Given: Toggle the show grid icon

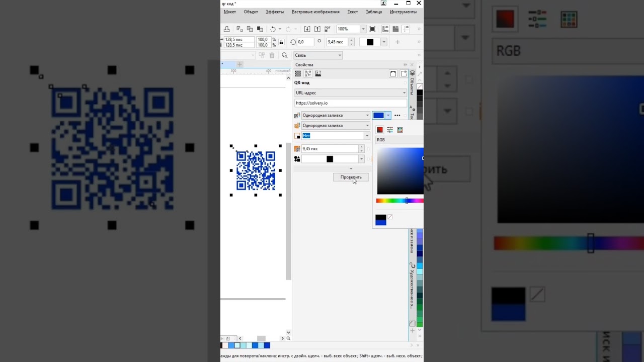Looking at the screenshot, I should click(395, 29).
